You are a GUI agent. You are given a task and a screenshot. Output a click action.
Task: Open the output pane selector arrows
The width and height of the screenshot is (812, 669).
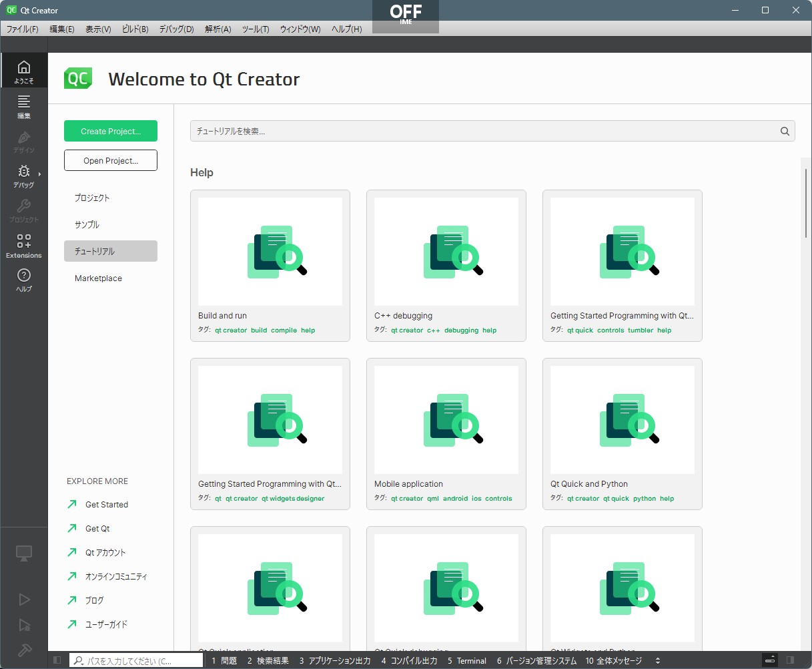[658, 661]
